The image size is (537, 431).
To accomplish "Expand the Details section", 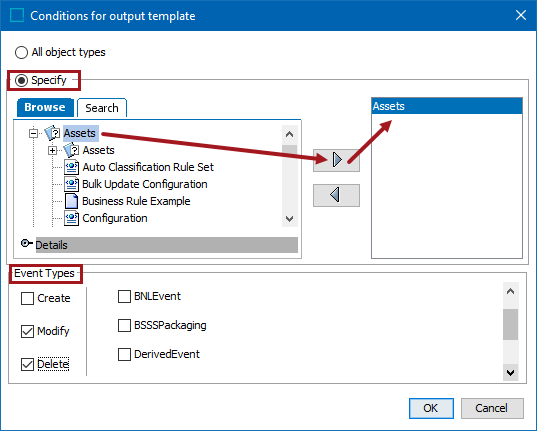I will coord(26,243).
